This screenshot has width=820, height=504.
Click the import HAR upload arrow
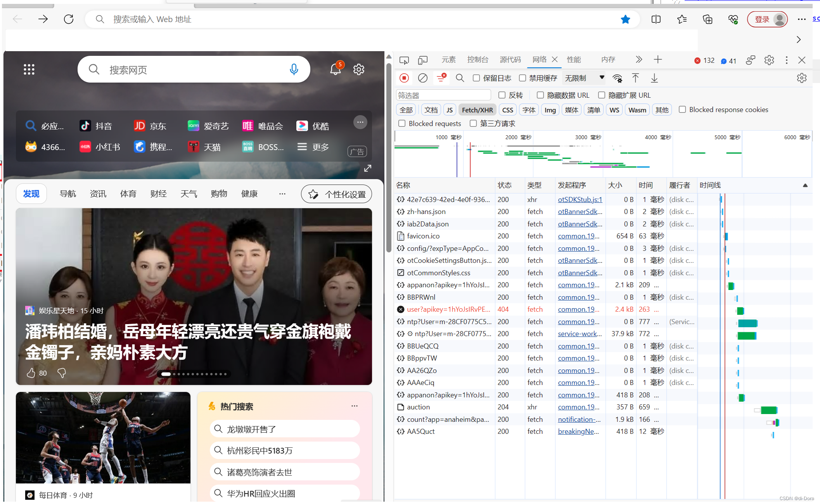click(635, 78)
